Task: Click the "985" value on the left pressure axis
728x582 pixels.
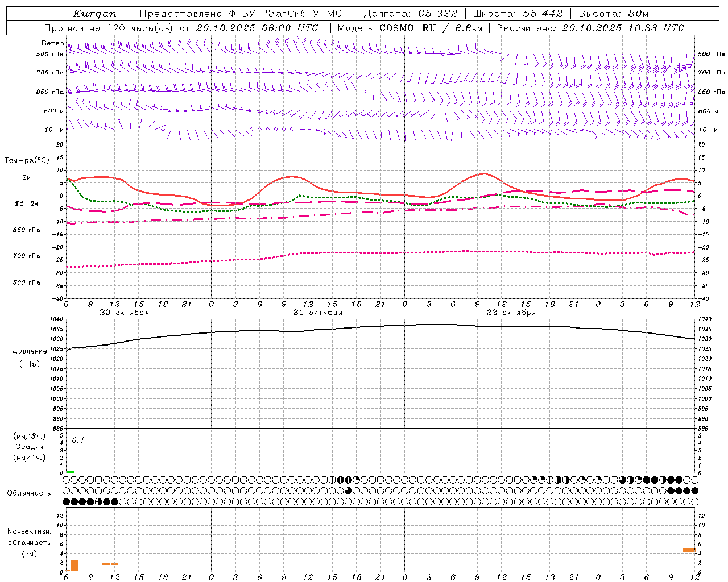Action: (58, 429)
